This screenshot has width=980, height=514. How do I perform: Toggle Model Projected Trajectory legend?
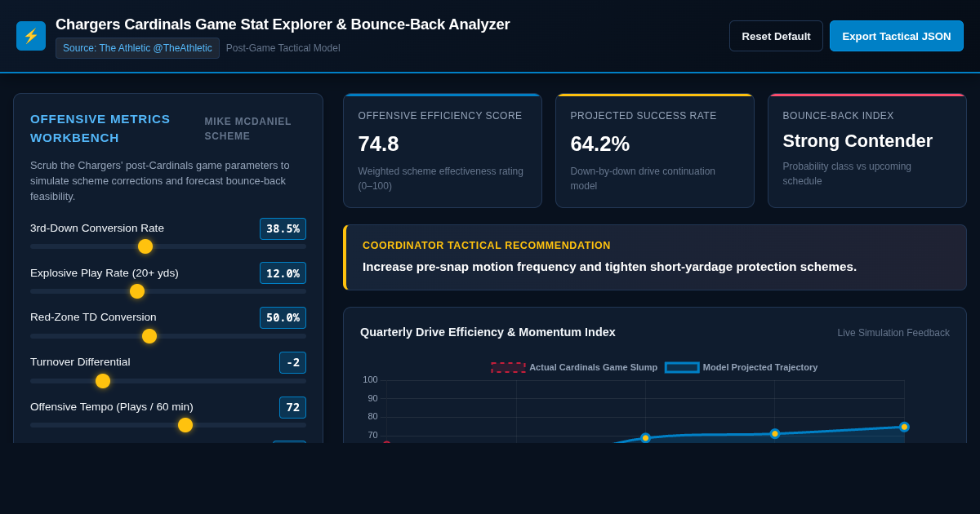(742, 367)
